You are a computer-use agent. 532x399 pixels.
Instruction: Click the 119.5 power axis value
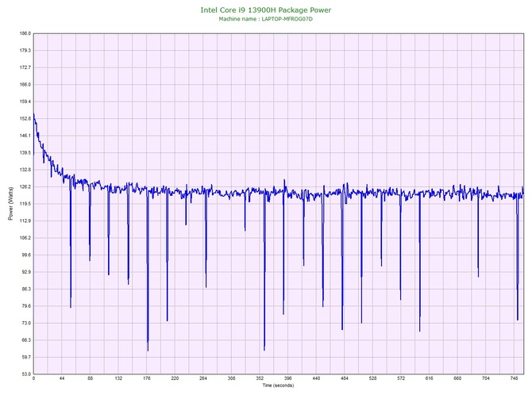point(25,204)
